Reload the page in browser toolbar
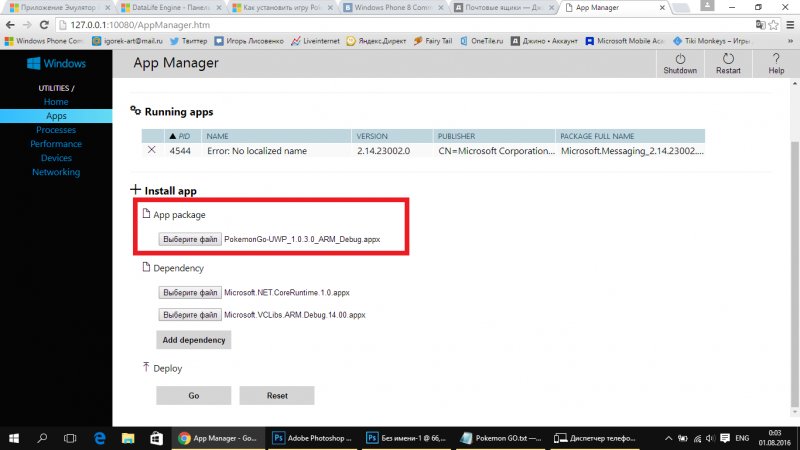The height and width of the screenshot is (450, 800). pos(52,24)
